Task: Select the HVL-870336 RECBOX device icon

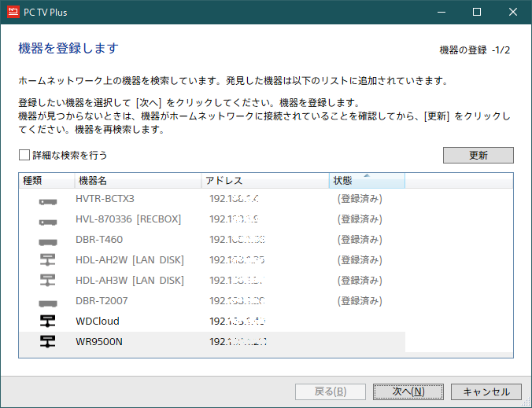Action: (x=48, y=222)
